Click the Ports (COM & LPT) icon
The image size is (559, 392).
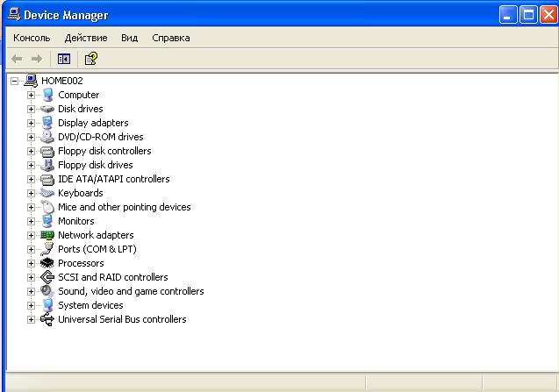point(47,249)
